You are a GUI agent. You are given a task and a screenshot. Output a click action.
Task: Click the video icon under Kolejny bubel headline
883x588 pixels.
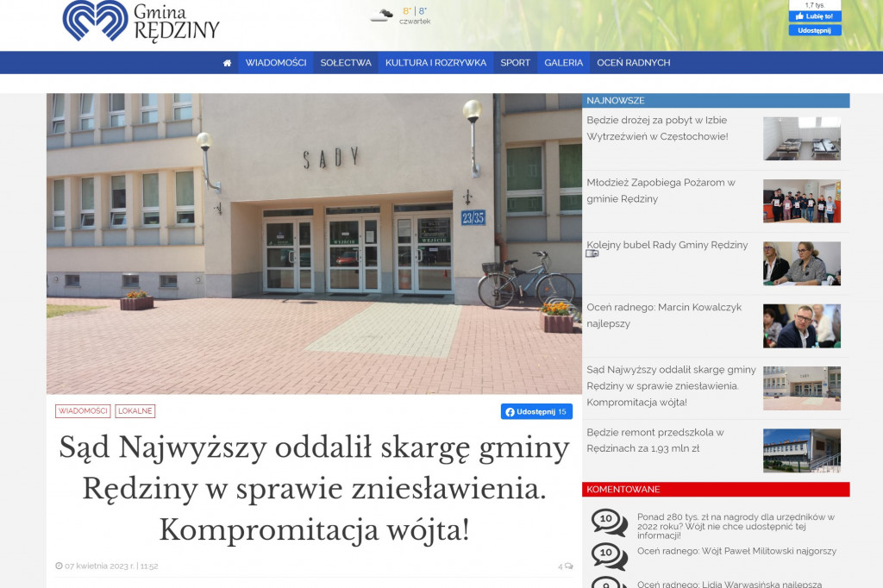592,253
